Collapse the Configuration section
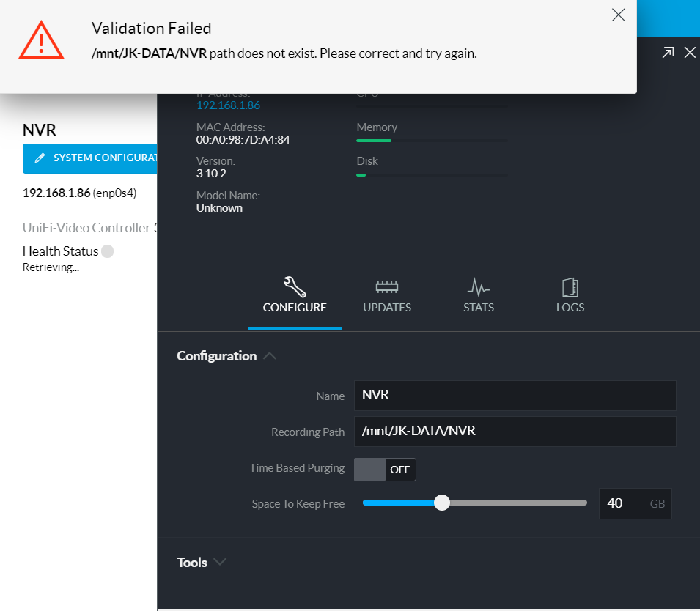The width and height of the screenshot is (700, 611). (269, 356)
